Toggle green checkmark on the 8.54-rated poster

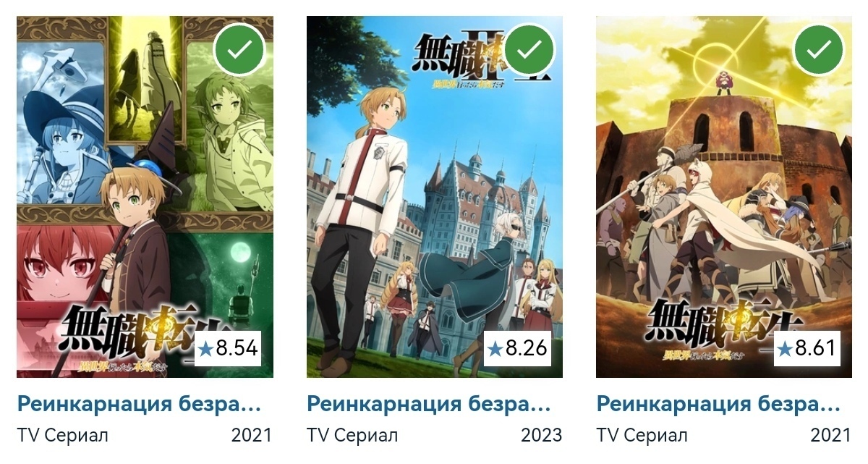pos(239,50)
